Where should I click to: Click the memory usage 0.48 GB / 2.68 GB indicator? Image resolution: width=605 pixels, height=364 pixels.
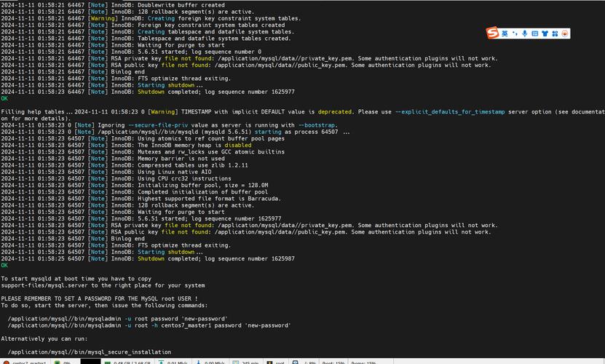(128, 363)
